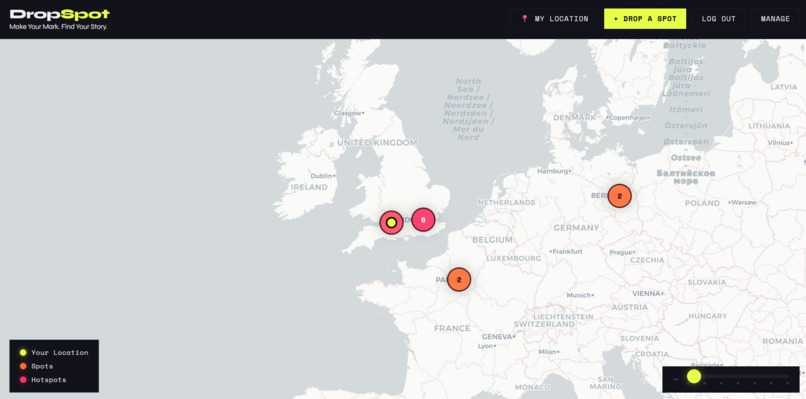
Task: Click the DropSpot logo
Action: tap(60, 14)
